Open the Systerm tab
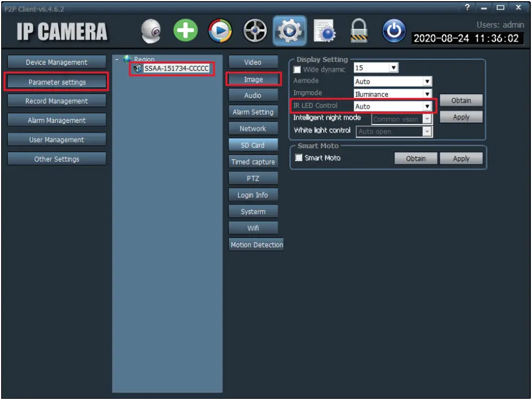Screen dimensions: 532x400 coord(253,211)
